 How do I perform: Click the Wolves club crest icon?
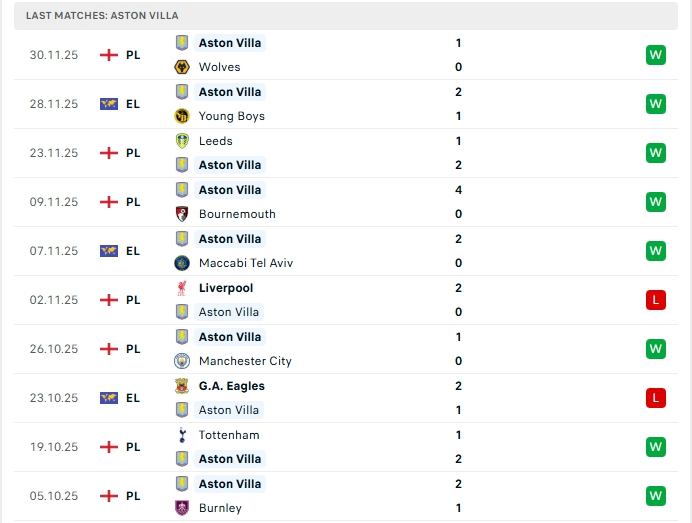coord(182,67)
